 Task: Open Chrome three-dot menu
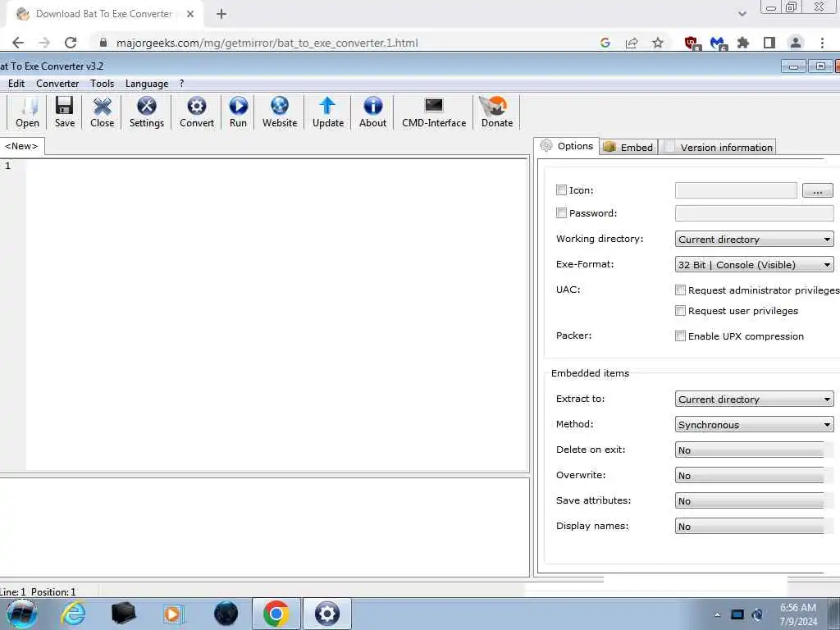822,43
